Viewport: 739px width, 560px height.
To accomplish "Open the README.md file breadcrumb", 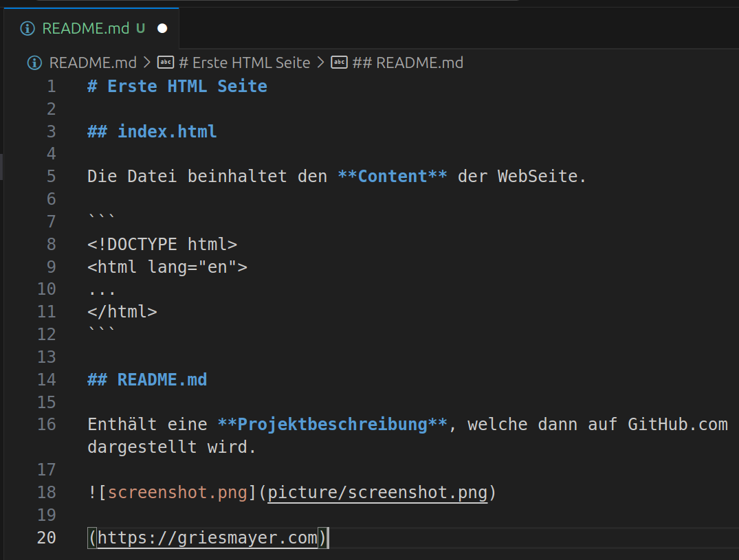I will 93,63.
